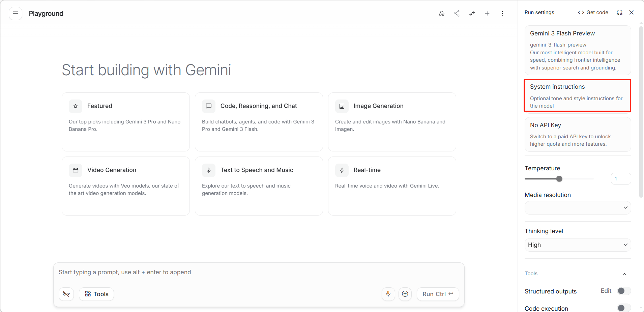Collapse the Tools section chevron
Viewport: 644px width, 312px height.
point(624,274)
